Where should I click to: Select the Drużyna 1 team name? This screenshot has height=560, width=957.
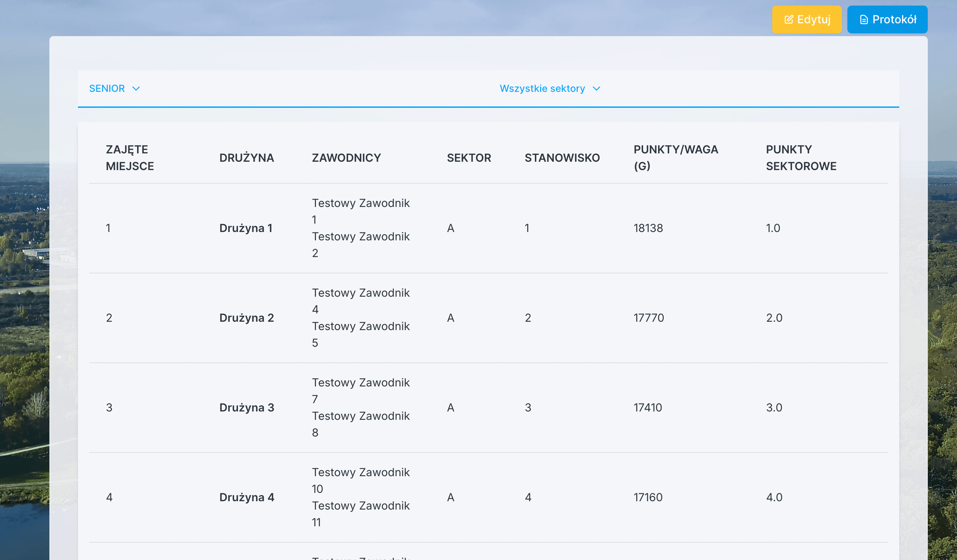click(x=246, y=228)
